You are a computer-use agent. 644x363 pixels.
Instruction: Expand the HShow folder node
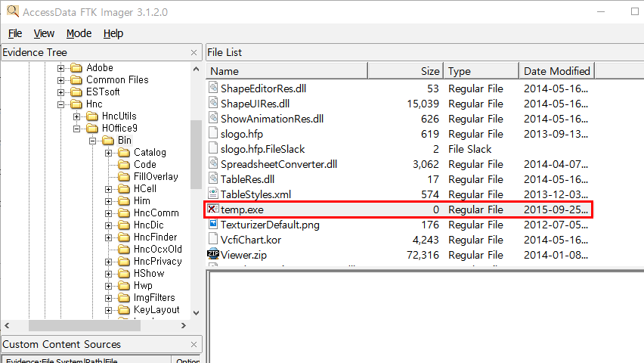108,274
